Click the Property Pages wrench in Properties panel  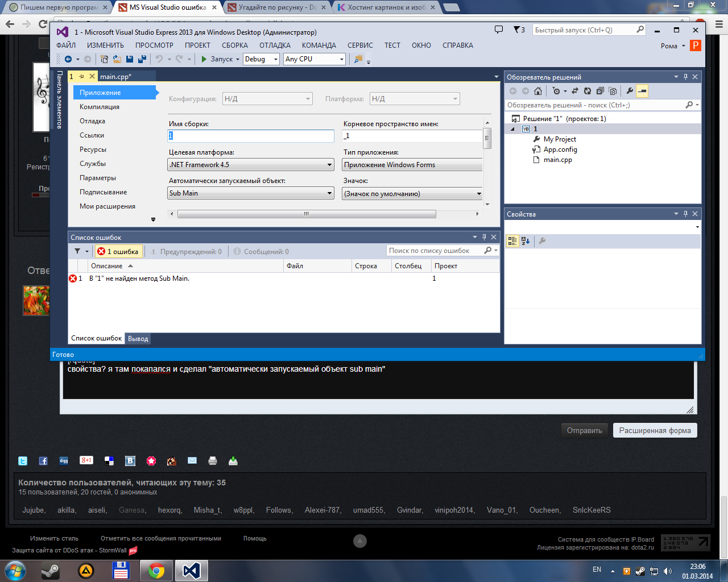tap(543, 241)
